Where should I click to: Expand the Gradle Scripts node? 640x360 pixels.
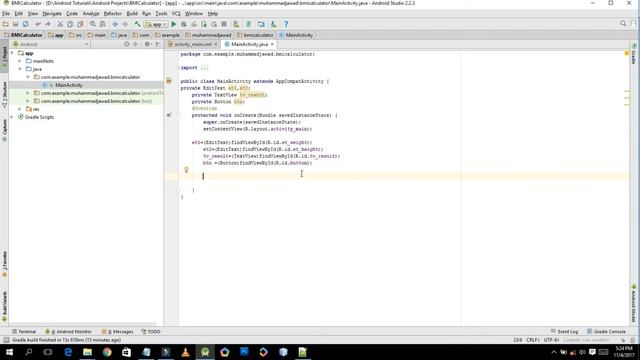point(12,117)
